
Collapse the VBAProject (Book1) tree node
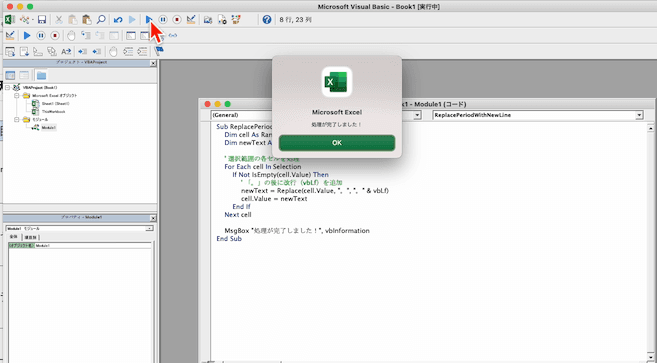[x=8, y=88]
